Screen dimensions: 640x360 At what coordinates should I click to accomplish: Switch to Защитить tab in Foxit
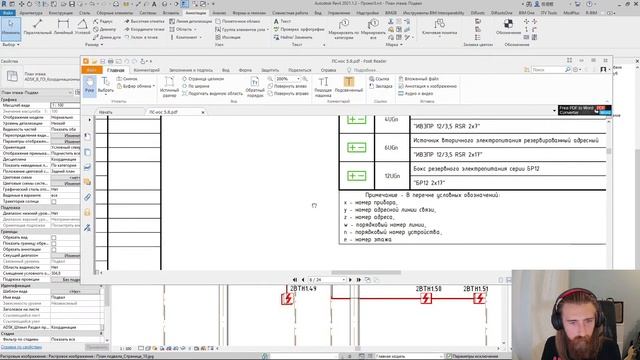coord(270,70)
